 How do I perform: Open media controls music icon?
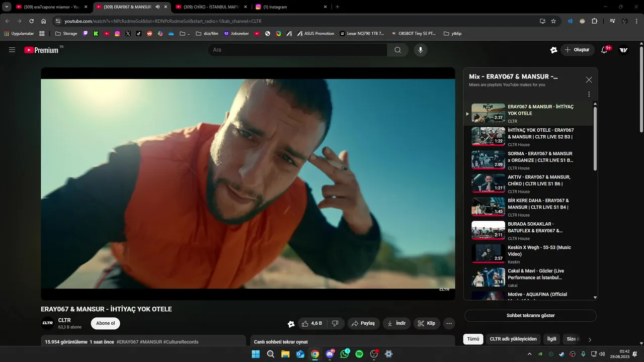coord(612,21)
